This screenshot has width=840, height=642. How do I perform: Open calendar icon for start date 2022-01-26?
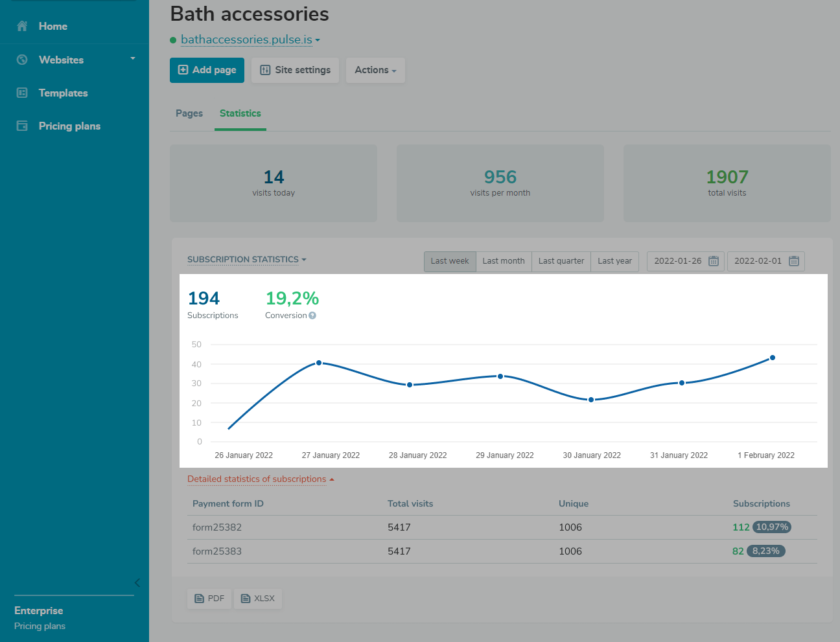[713, 261]
